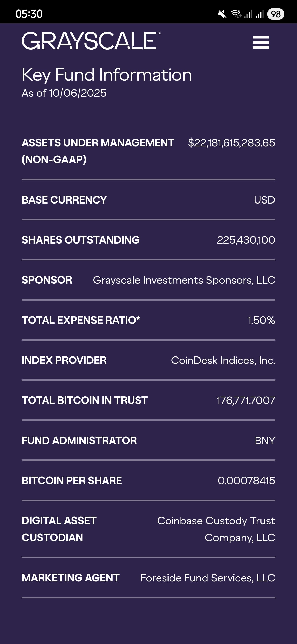
Task: Tap the assets under management dollar value
Action: 231,143
